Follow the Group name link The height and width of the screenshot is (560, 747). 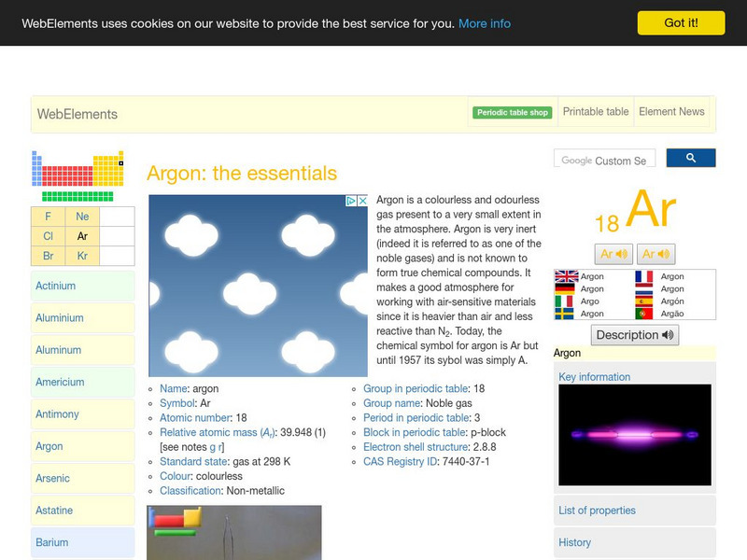pyautogui.click(x=391, y=403)
